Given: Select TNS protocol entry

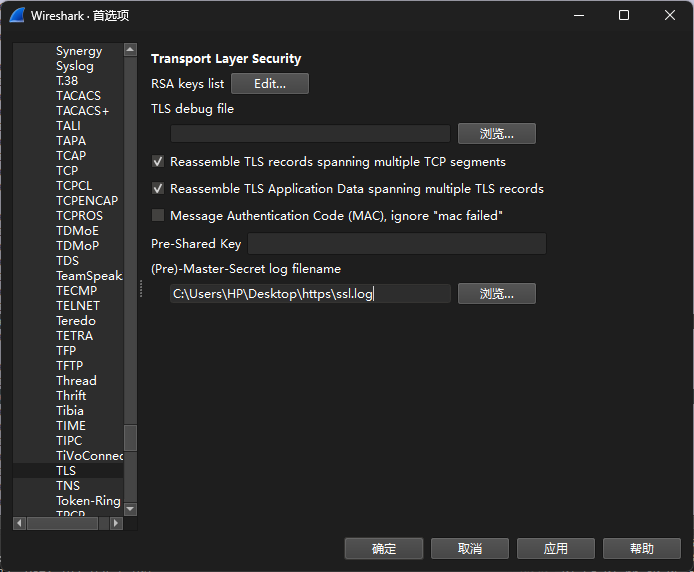Looking at the screenshot, I should point(68,486).
